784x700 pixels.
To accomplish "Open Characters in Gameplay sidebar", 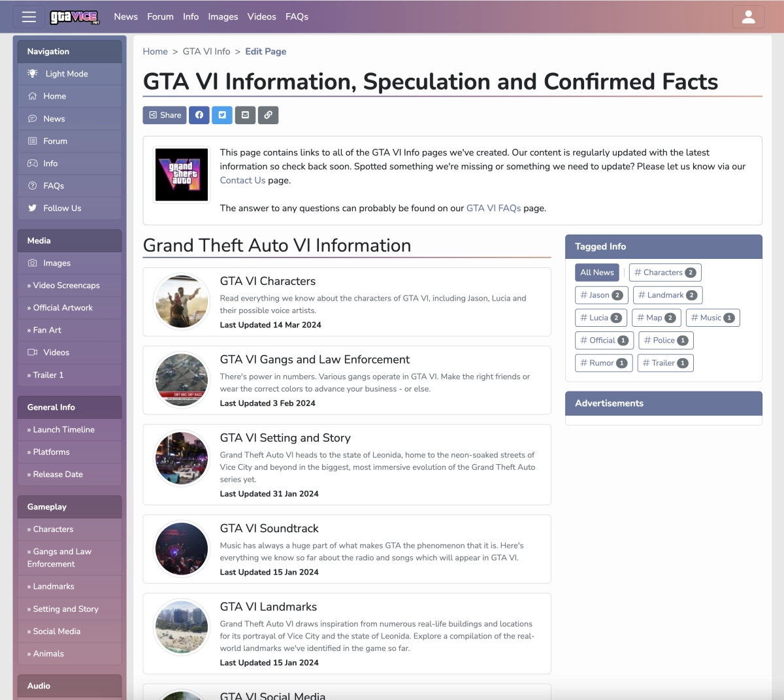I will point(69,529).
